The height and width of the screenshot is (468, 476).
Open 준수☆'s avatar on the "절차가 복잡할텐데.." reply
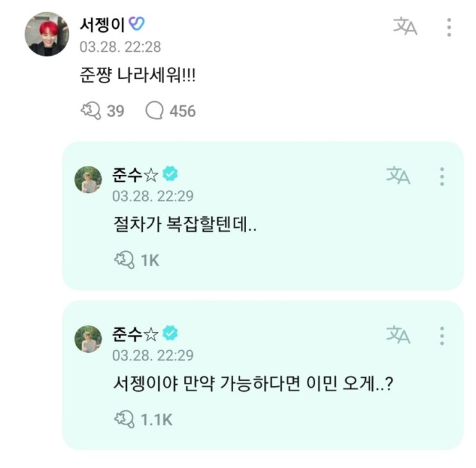[88, 179]
